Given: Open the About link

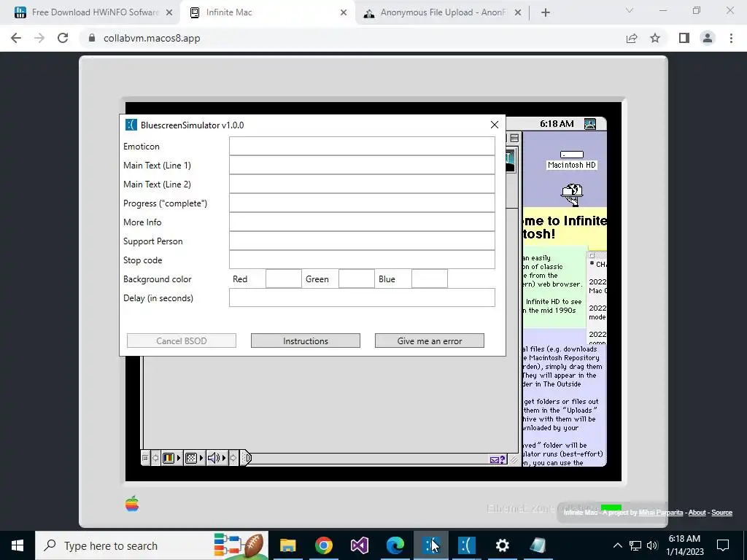Looking at the screenshot, I should pyautogui.click(x=697, y=513).
